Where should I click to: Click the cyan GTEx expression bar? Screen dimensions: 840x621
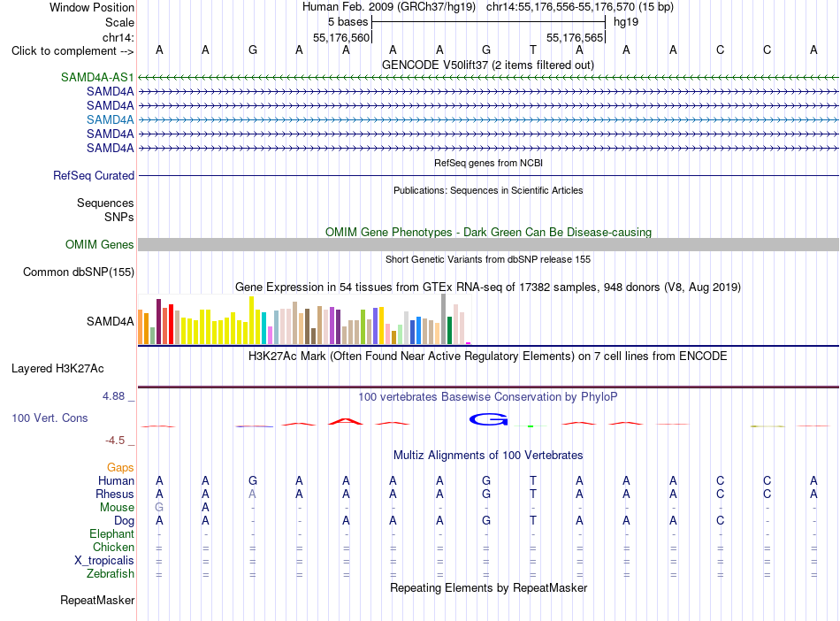tap(264, 328)
